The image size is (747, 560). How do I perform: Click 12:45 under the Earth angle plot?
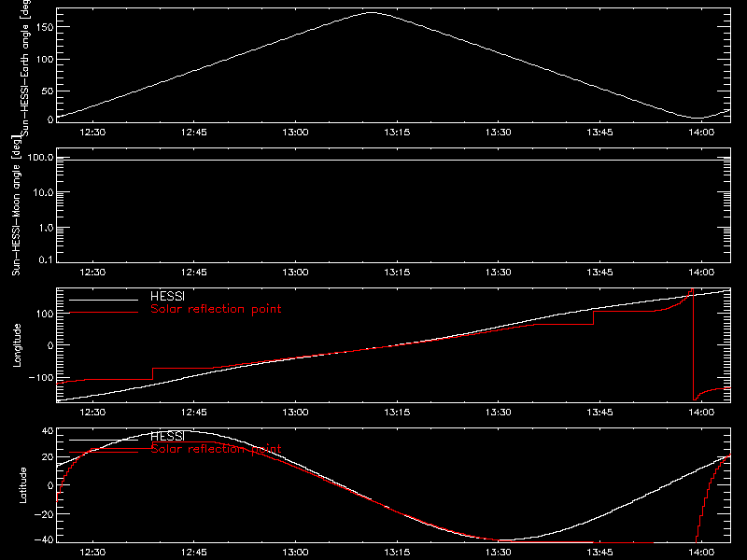point(194,133)
